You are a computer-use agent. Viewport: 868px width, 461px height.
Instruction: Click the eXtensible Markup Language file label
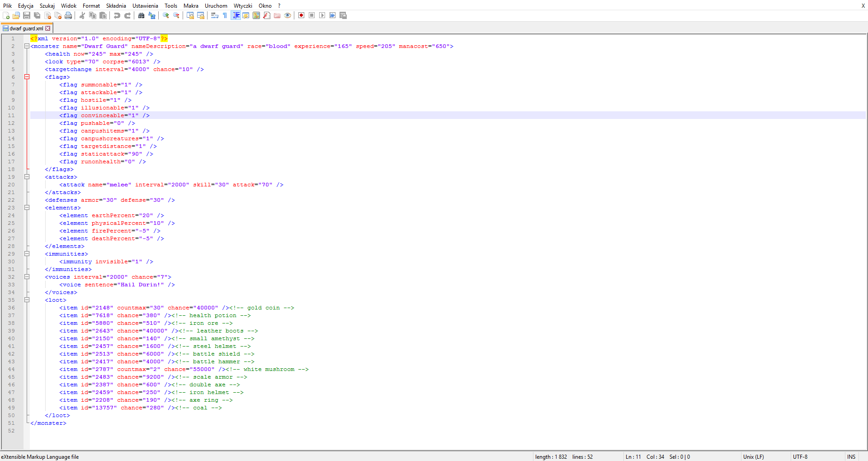coord(40,456)
